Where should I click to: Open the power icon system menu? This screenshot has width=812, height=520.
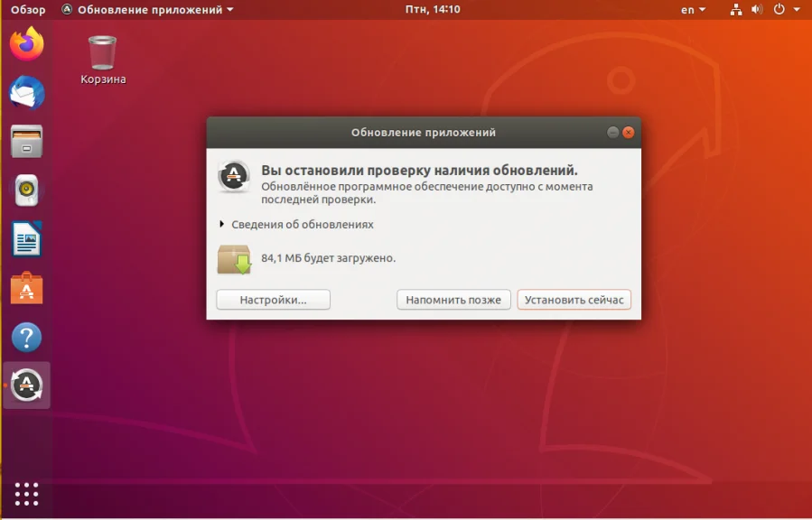point(779,9)
